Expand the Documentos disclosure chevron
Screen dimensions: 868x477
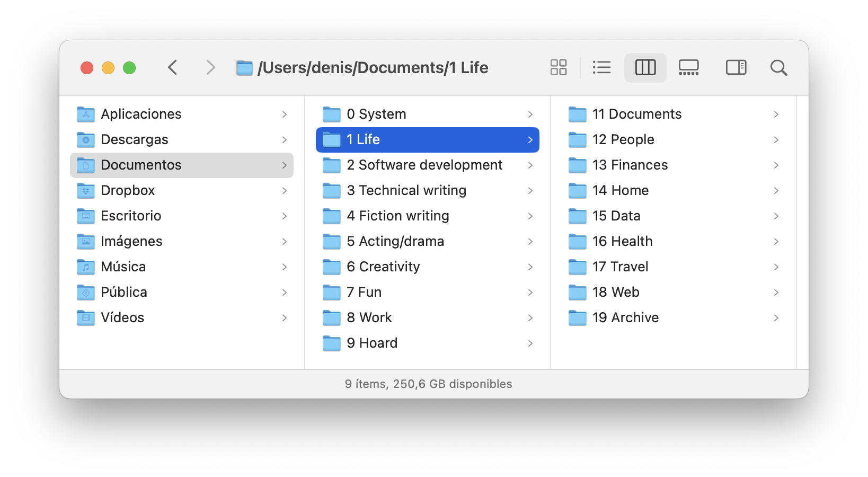285,165
